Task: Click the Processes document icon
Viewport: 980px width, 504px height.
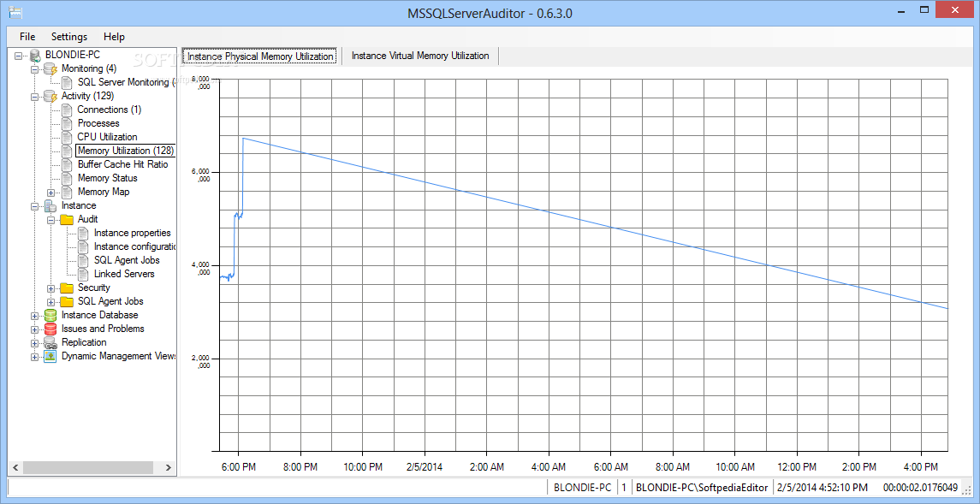Action: pyautogui.click(x=67, y=124)
